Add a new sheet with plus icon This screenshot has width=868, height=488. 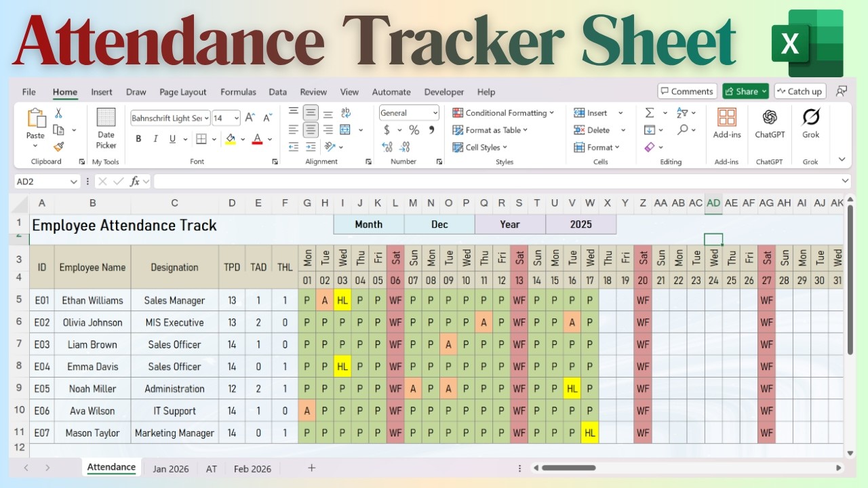(x=312, y=468)
